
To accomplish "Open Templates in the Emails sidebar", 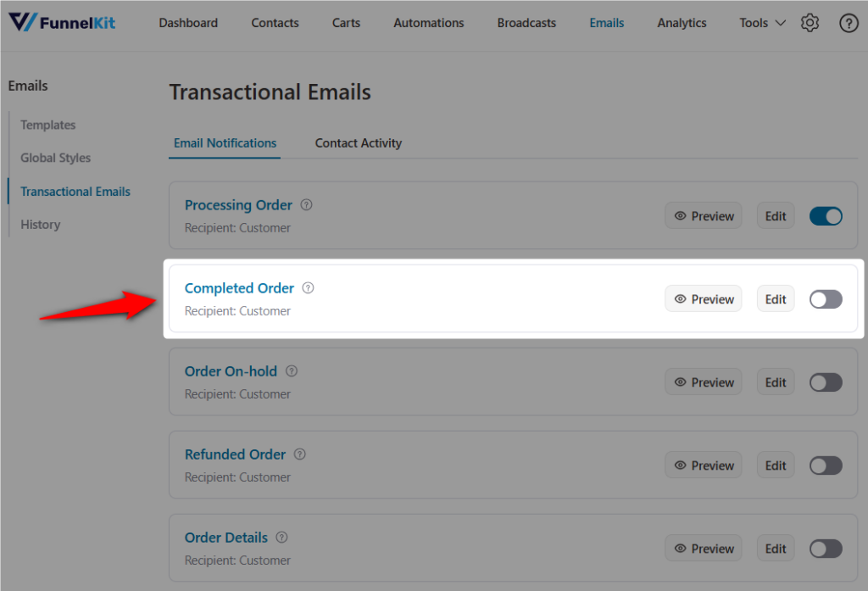I will tap(47, 125).
